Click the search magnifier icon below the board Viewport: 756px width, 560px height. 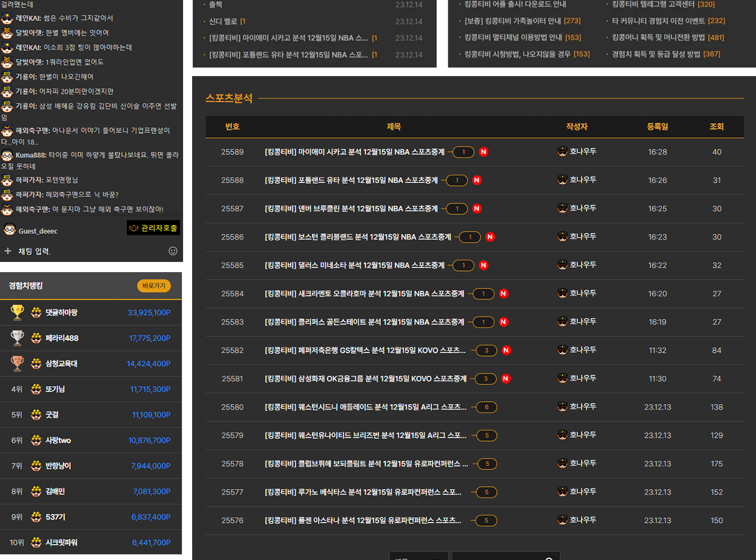click(x=548, y=558)
